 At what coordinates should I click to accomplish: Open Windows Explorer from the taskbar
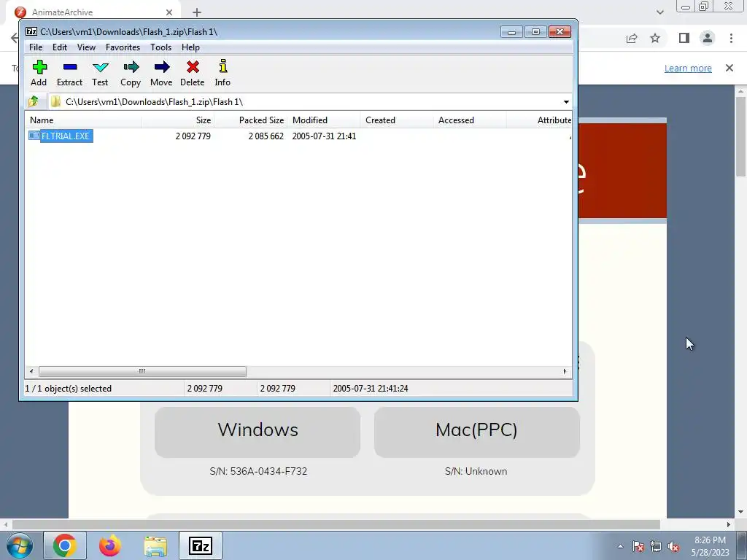[156, 546]
